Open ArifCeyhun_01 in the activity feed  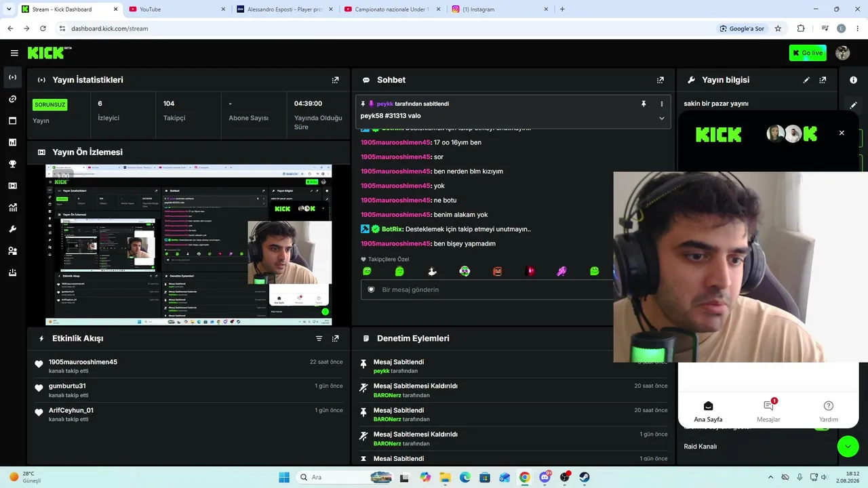tap(71, 410)
